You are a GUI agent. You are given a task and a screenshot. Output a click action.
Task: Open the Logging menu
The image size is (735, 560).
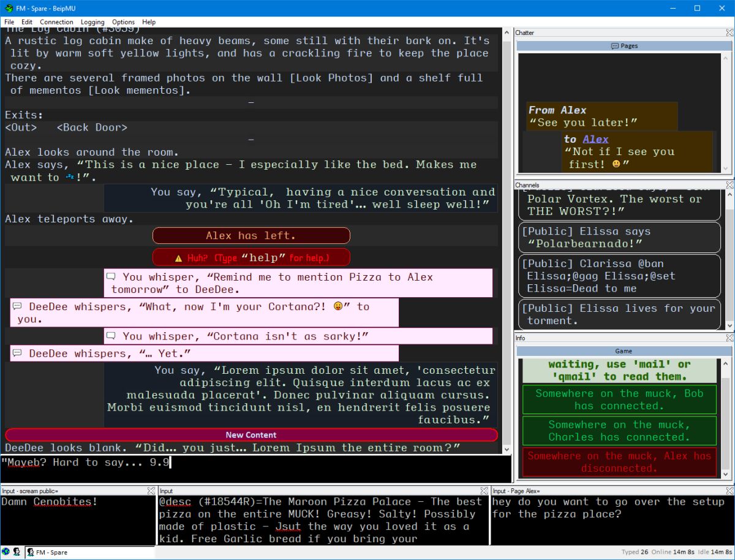coord(92,22)
